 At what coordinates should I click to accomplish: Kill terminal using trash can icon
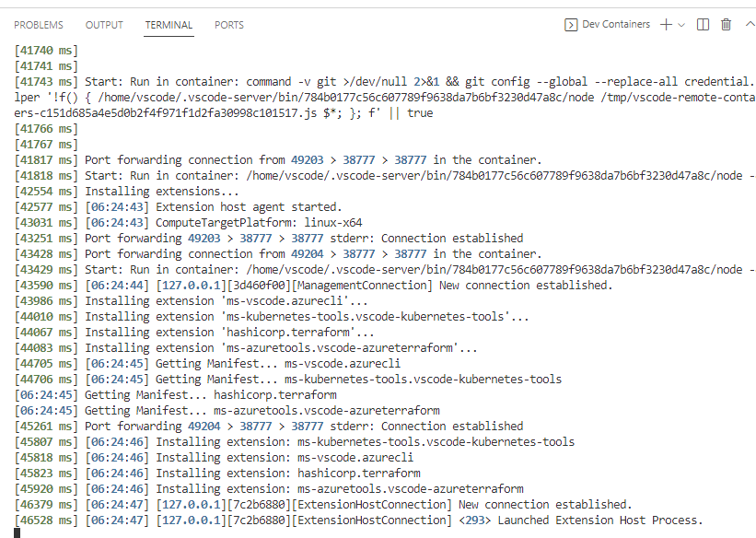pyautogui.click(x=727, y=25)
